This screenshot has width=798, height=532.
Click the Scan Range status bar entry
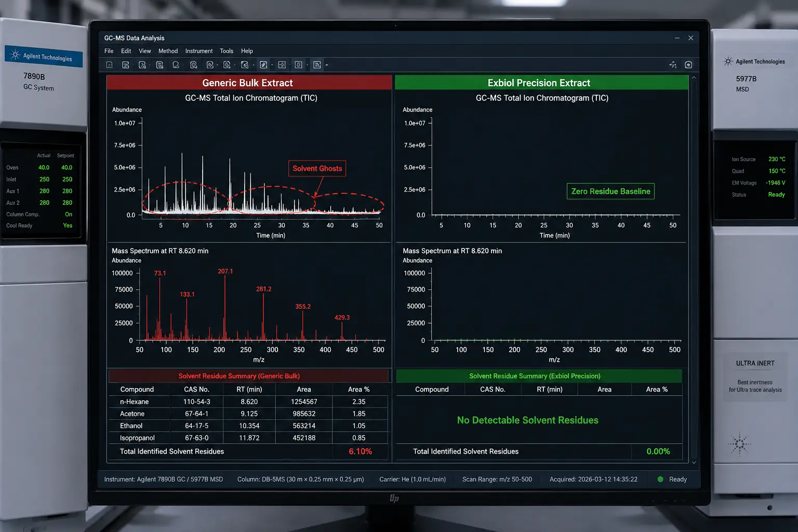497,480
